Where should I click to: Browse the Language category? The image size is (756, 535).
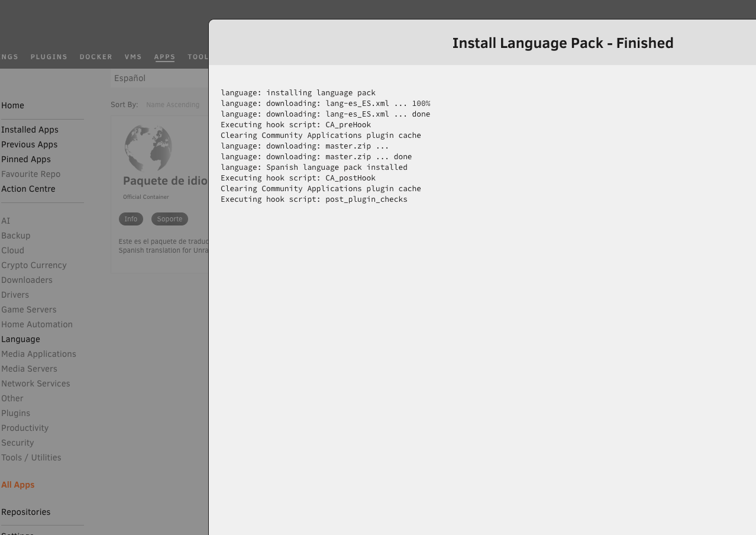21,339
